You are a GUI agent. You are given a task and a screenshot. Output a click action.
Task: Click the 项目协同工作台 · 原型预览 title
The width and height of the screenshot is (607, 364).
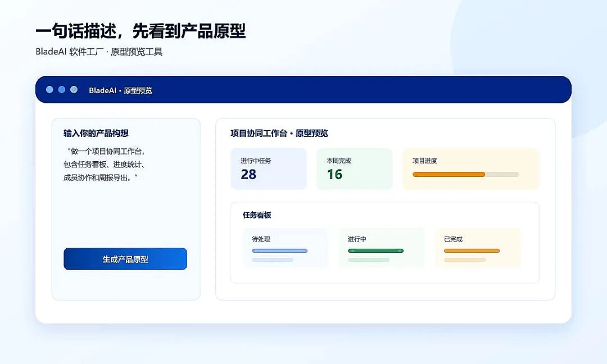point(279,134)
